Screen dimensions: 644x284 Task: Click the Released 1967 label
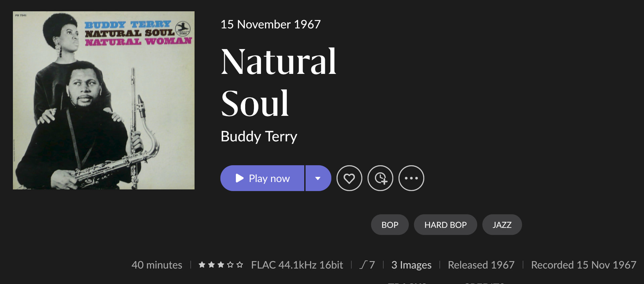481,265
